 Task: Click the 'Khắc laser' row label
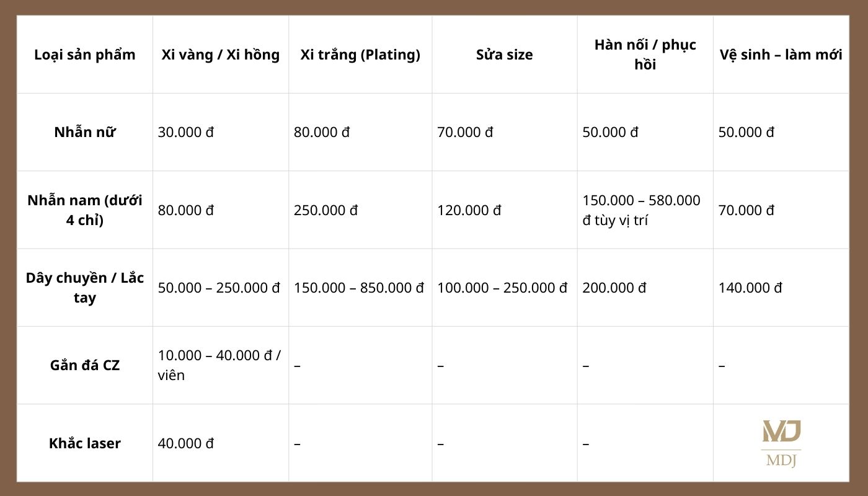pyautogui.click(x=84, y=443)
